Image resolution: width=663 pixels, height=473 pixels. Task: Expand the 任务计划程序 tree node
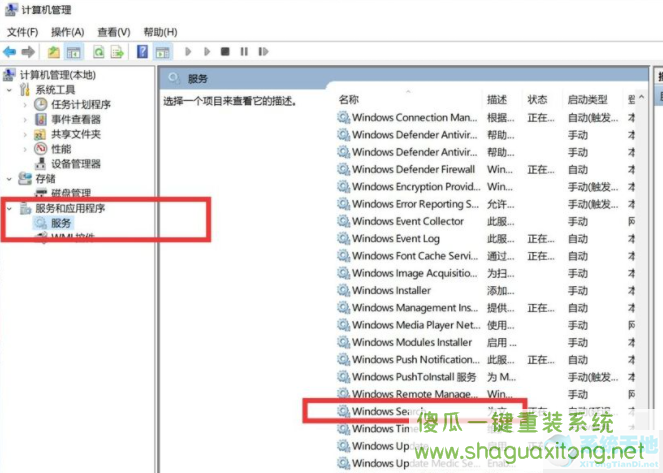coord(25,104)
